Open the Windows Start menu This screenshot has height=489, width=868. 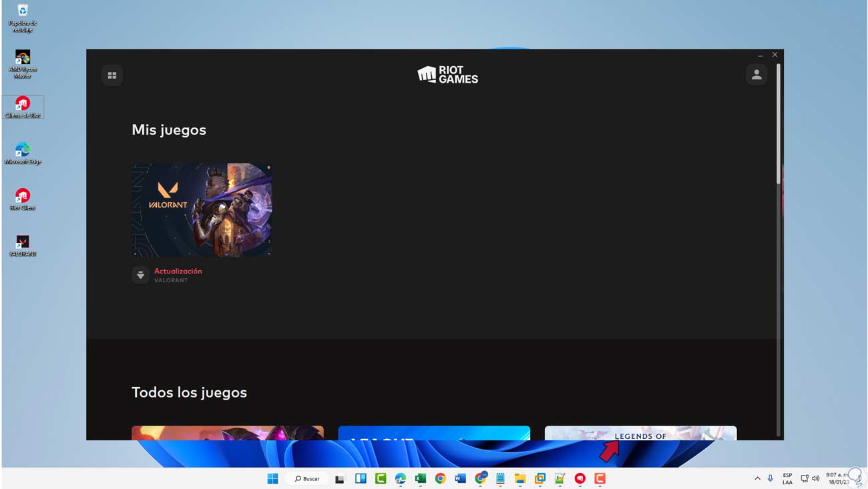272,478
